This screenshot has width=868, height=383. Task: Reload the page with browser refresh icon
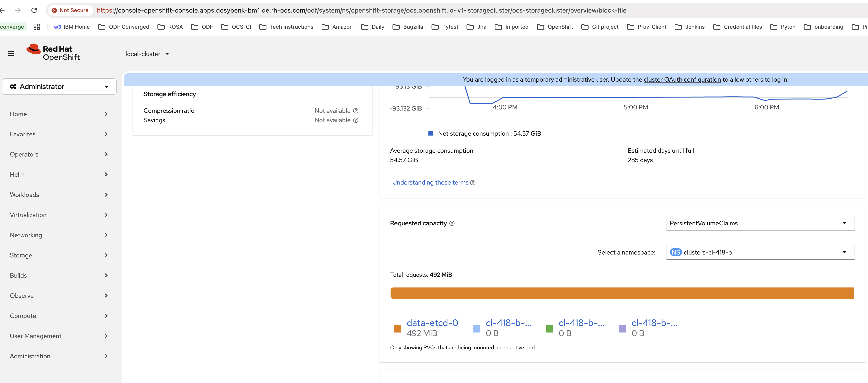pos(34,11)
